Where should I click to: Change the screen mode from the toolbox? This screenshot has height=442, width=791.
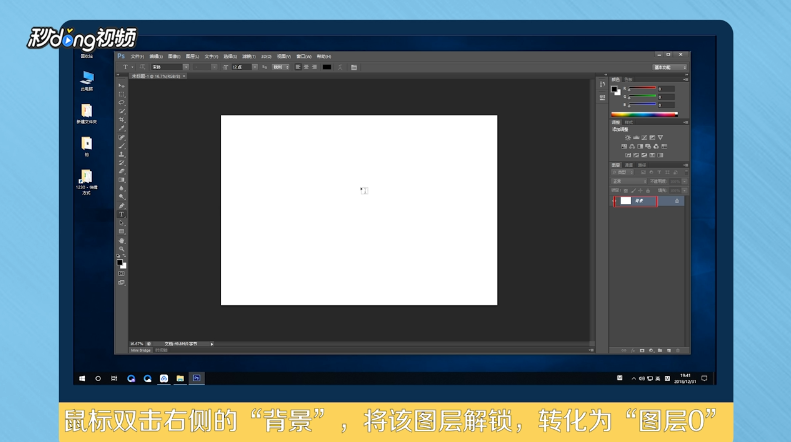(x=122, y=283)
